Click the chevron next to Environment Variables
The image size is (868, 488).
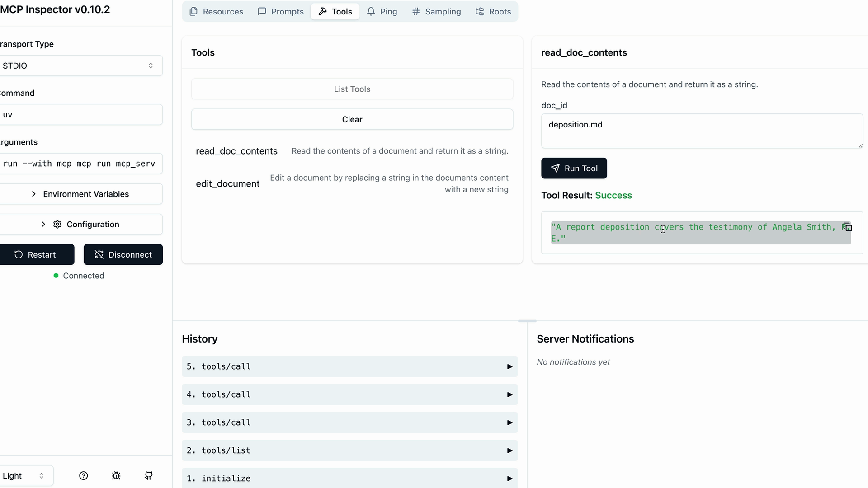[x=33, y=194]
